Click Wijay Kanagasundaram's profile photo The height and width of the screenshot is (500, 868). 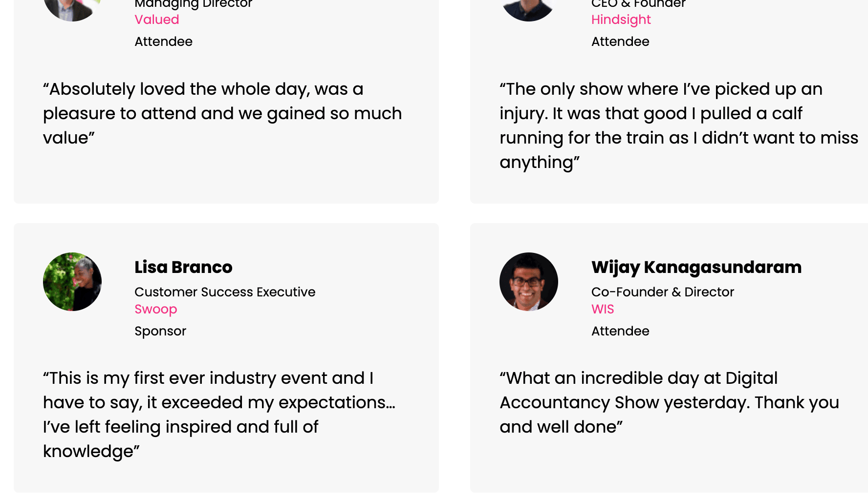click(529, 282)
